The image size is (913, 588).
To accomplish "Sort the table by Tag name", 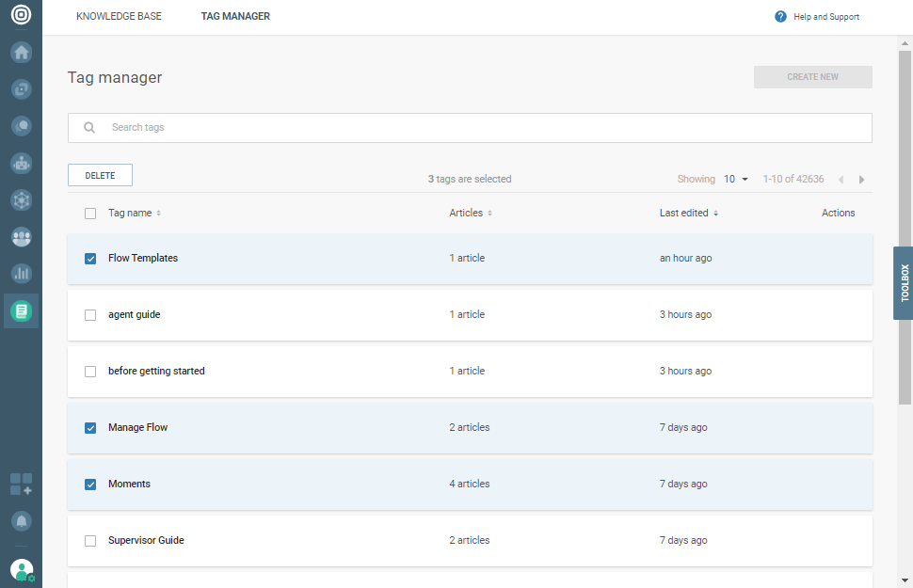I will coord(135,213).
